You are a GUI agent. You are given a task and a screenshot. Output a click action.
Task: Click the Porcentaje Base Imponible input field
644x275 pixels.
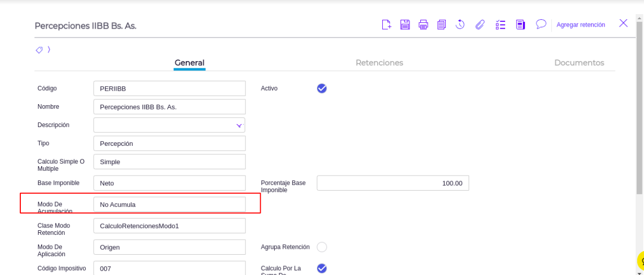coord(393,183)
